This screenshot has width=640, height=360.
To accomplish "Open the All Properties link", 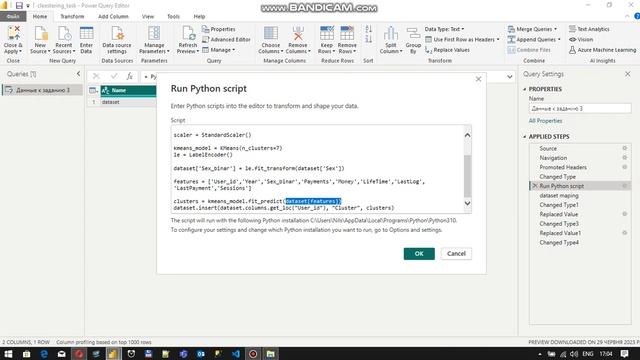I will pyautogui.click(x=545, y=121).
